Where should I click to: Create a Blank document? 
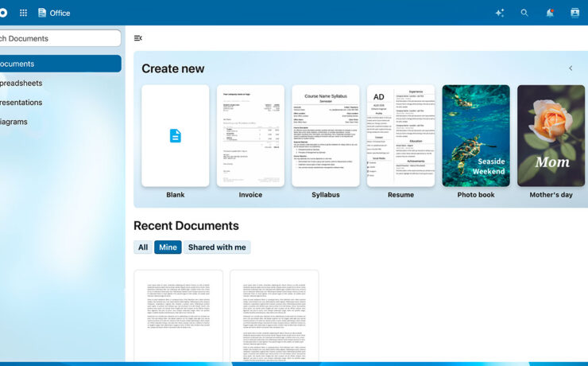coord(175,135)
